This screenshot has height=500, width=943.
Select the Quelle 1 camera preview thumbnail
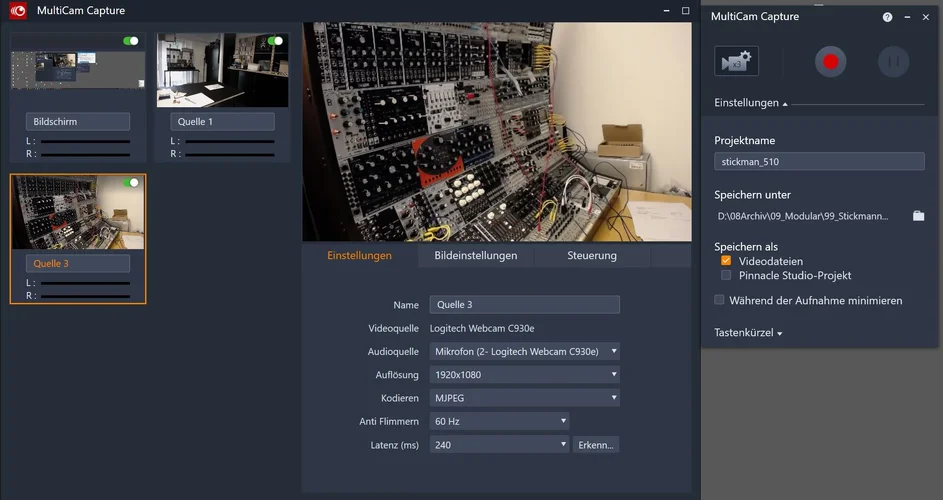[x=223, y=70]
